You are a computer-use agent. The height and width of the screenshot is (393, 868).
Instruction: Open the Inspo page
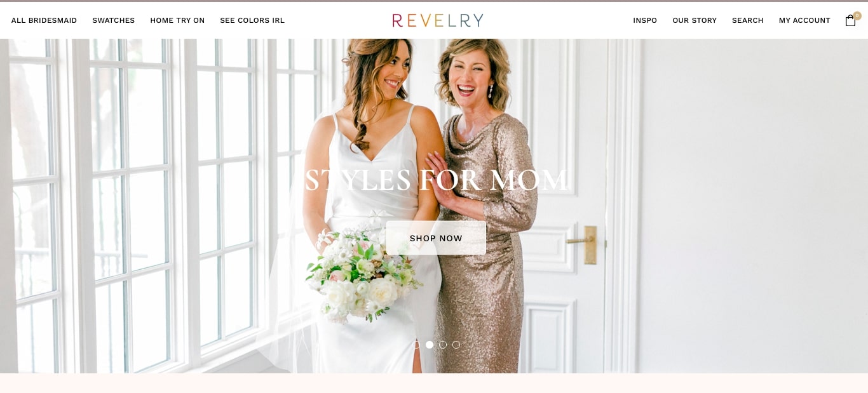tap(645, 20)
